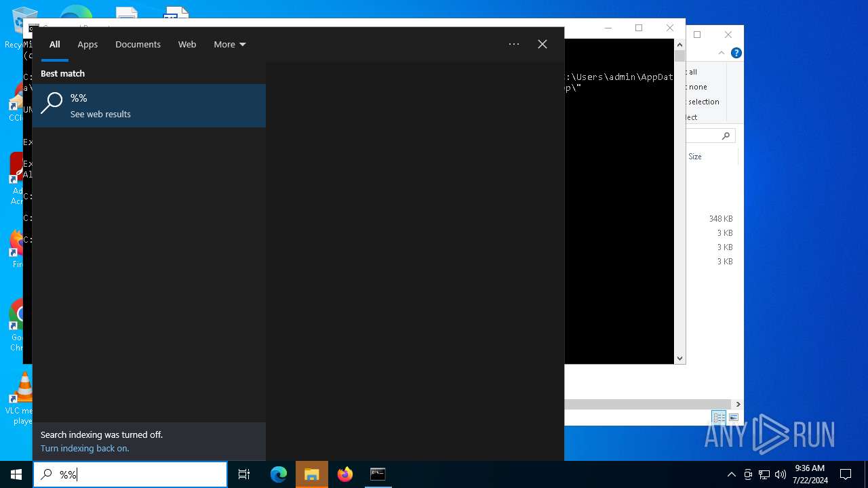Viewport: 868px width, 488px height.
Task: Click the 'Best match' heading
Action: (x=62, y=73)
